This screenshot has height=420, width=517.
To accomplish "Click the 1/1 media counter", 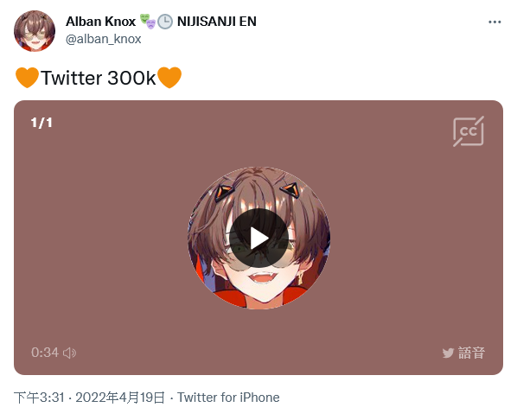I will coord(41,123).
